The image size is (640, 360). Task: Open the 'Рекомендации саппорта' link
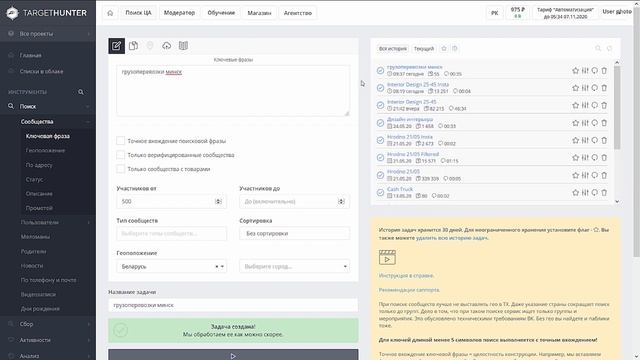(409, 290)
